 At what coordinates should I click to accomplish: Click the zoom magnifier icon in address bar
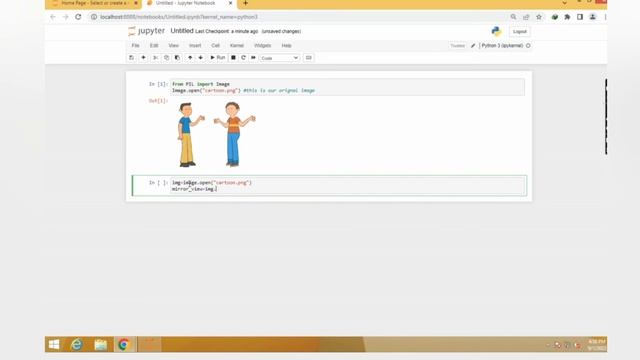(x=513, y=17)
